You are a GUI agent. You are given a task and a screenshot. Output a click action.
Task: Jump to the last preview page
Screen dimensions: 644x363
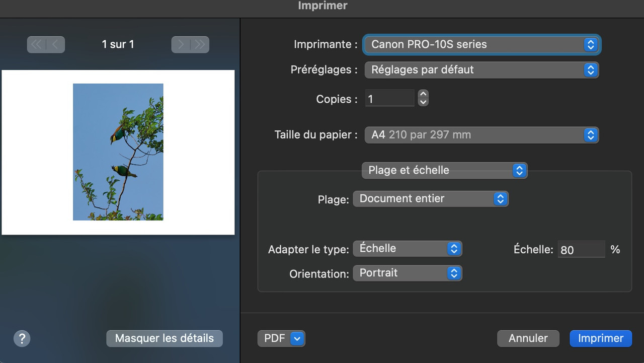click(x=200, y=44)
